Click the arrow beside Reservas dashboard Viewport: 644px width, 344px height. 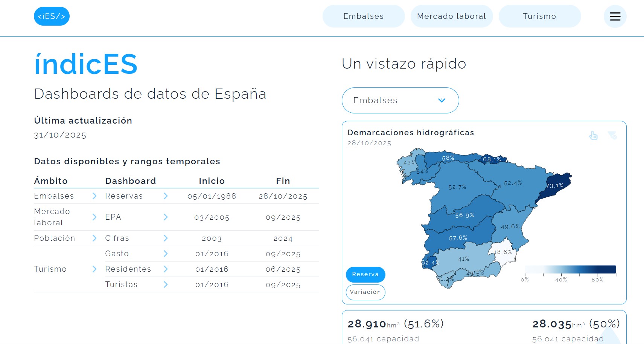166,196
